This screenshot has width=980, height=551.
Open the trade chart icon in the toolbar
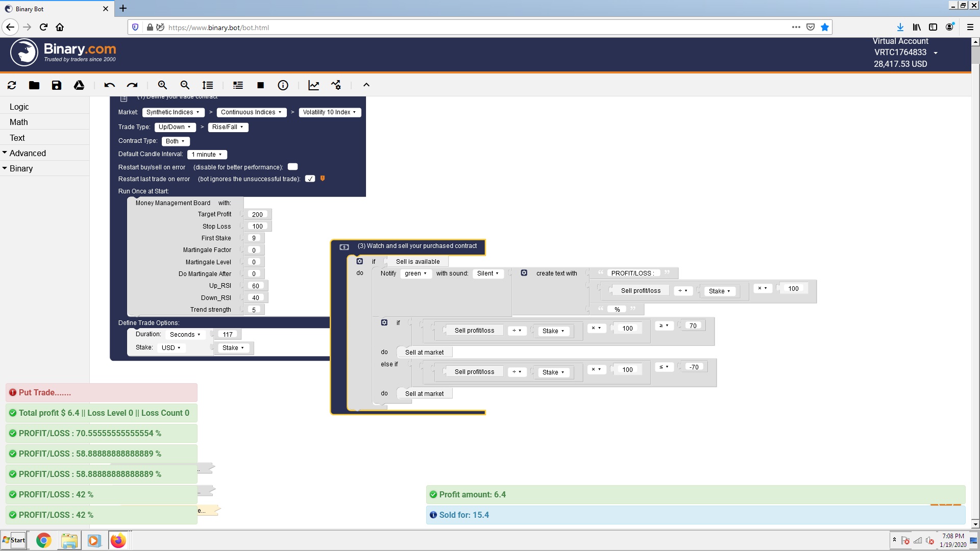click(x=313, y=85)
